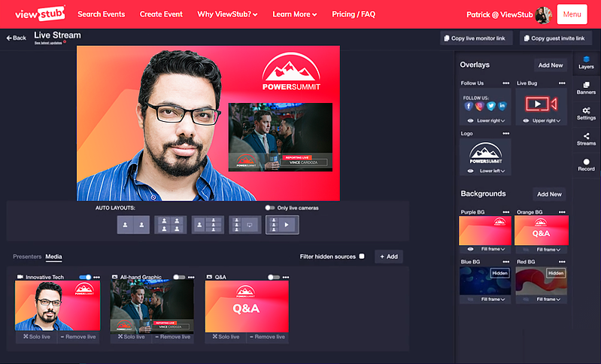
Task: Select the hidden Red BG thumbnail
Action: 541,281
